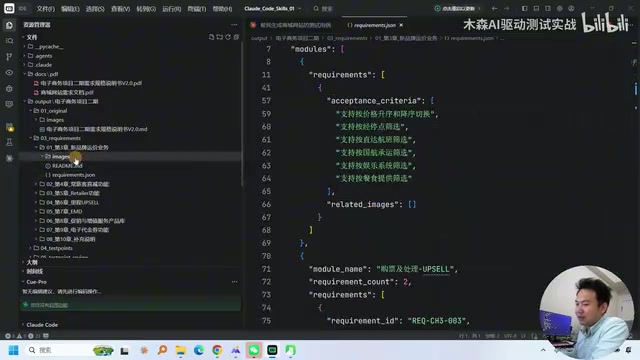Open the explorer panel more actions ellipsis
Screen dimensions: 640x360
pyautogui.click(x=234, y=24)
